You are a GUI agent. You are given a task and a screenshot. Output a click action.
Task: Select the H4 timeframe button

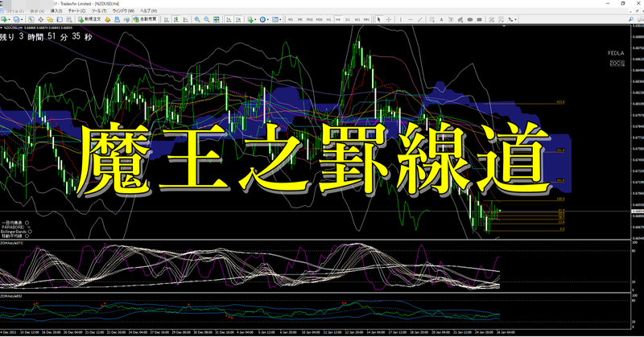coord(337,19)
